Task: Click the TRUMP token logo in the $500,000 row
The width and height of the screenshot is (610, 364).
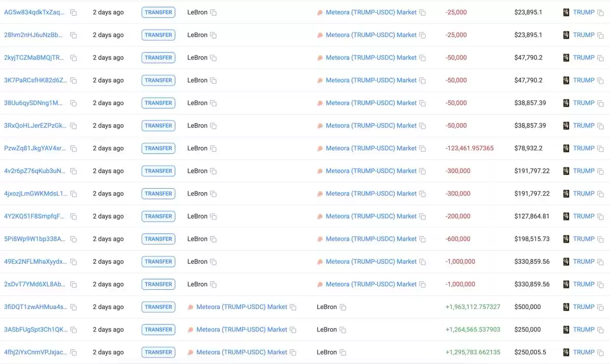Action: [x=566, y=307]
